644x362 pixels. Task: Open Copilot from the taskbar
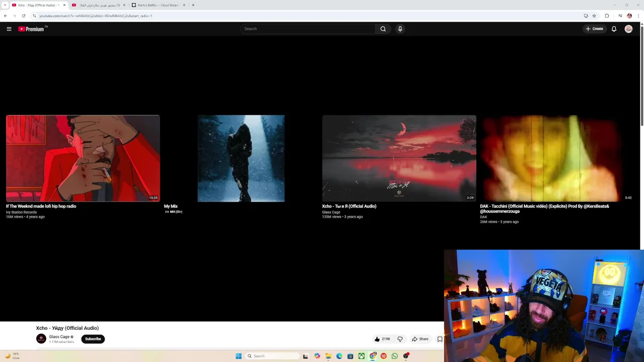click(x=317, y=356)
